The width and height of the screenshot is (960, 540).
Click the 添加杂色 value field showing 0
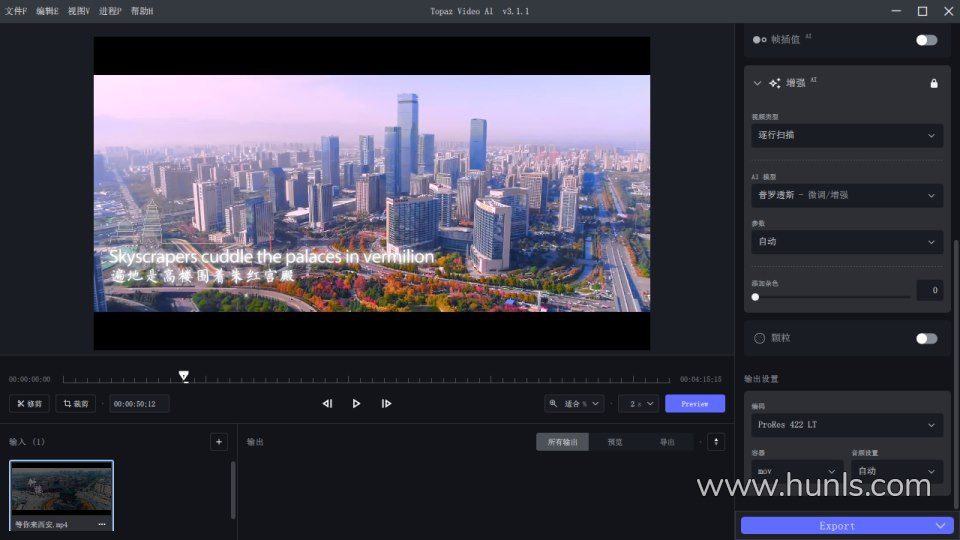[929, 290]
